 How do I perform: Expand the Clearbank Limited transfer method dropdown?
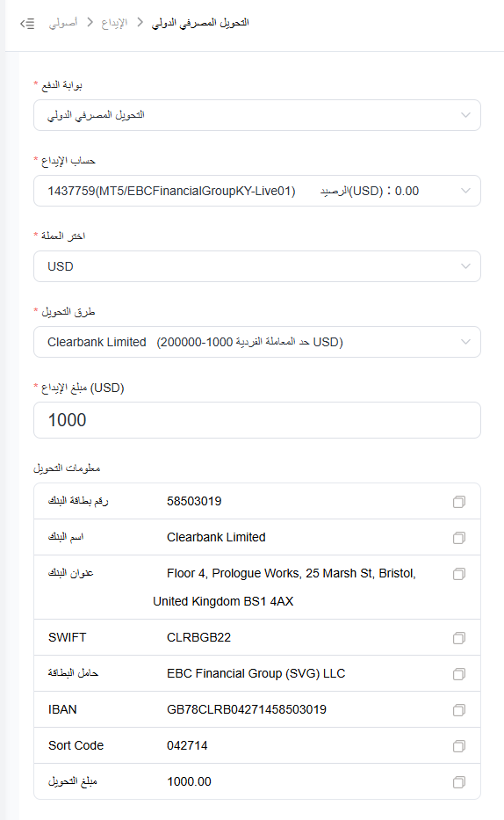[257, 342]
